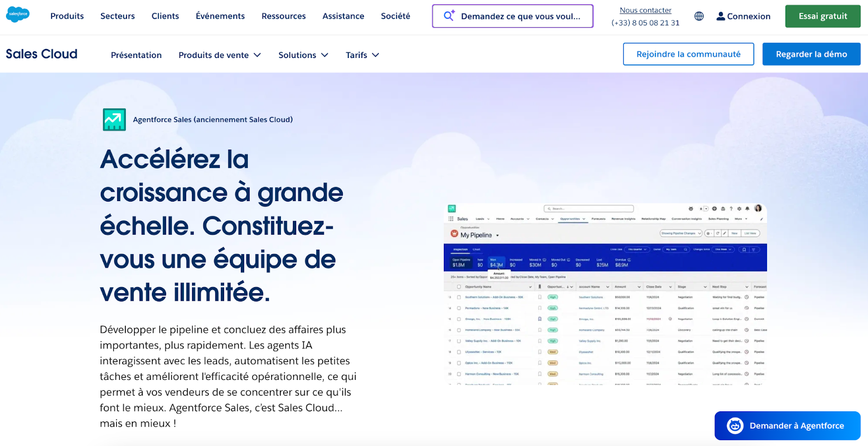Viewport: 868px width, 446px height.
Task: Click Rejoindre la communauté
Action: point(688,54)
